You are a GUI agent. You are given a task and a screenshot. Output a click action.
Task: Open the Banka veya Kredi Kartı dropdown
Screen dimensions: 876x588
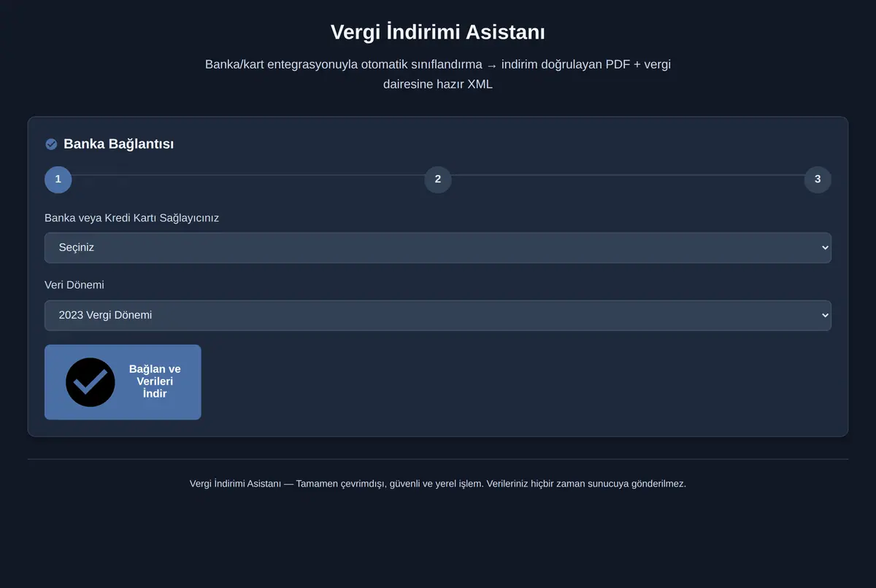point(438,248)
